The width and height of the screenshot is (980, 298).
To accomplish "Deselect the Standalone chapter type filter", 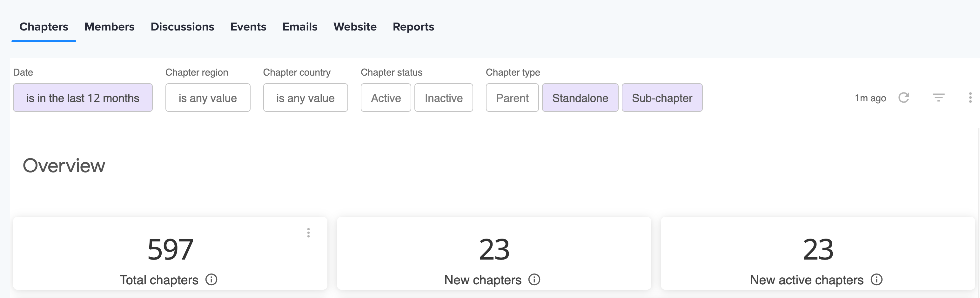I will click(x=580, y=98).
